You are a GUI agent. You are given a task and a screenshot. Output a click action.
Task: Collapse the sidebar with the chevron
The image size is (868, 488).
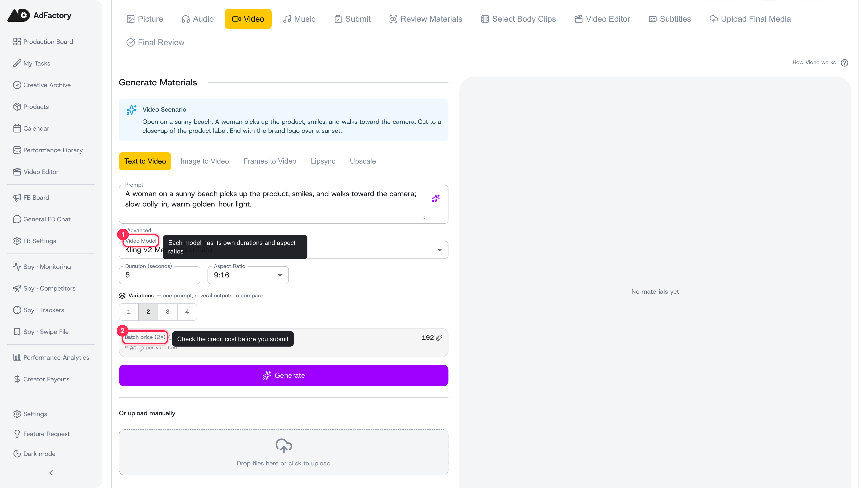pyautogui.click(x=51, y=472)
